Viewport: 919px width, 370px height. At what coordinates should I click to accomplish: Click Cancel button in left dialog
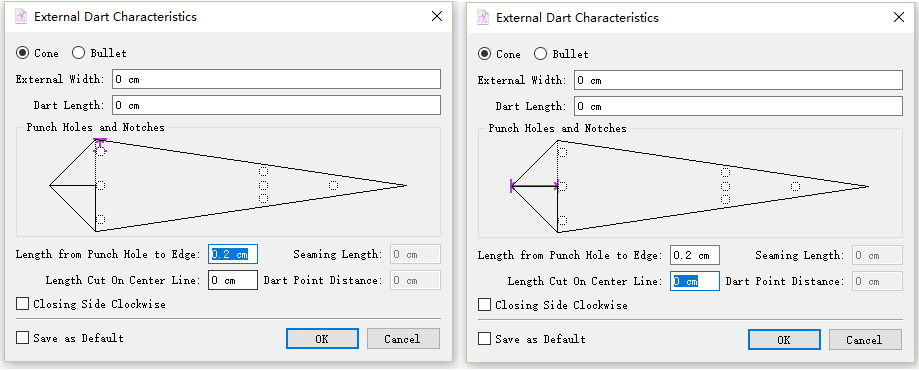tap(403, 338)
